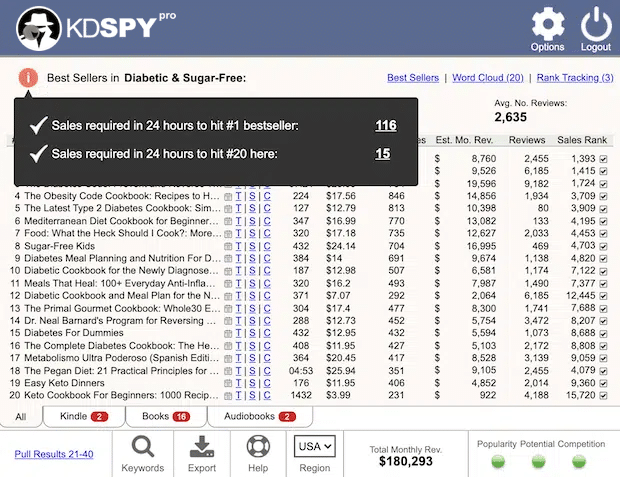The image size is (620, 477).
Task: Sort by Sales Rank column header
Action: [582, 140]
